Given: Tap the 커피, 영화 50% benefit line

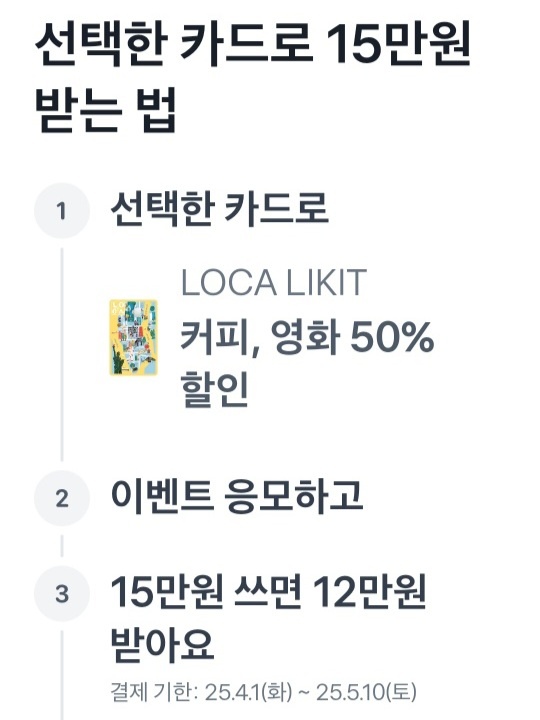Looking at the screenshot, I should tap(307, 338).
